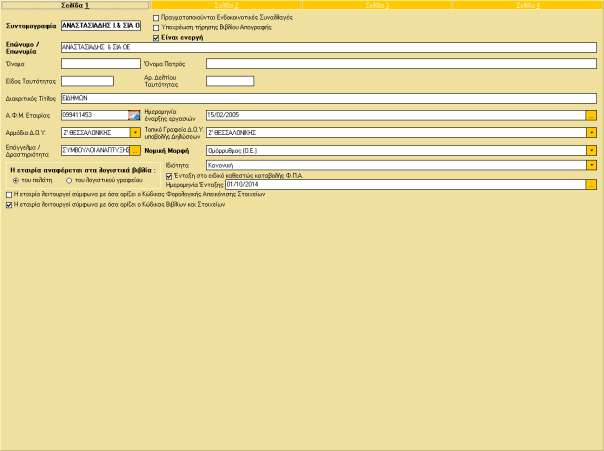The width and height of the screenshot is (604, 451).
Task: Select the του λογιστικού γραφείου radio button
Action: tap(69, 180)
